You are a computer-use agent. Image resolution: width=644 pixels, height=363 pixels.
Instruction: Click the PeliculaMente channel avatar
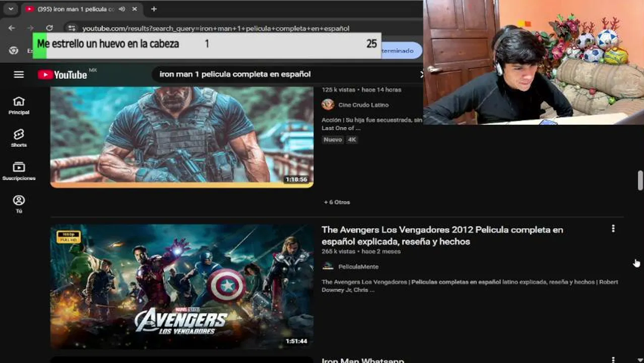(x=328, y=267)
